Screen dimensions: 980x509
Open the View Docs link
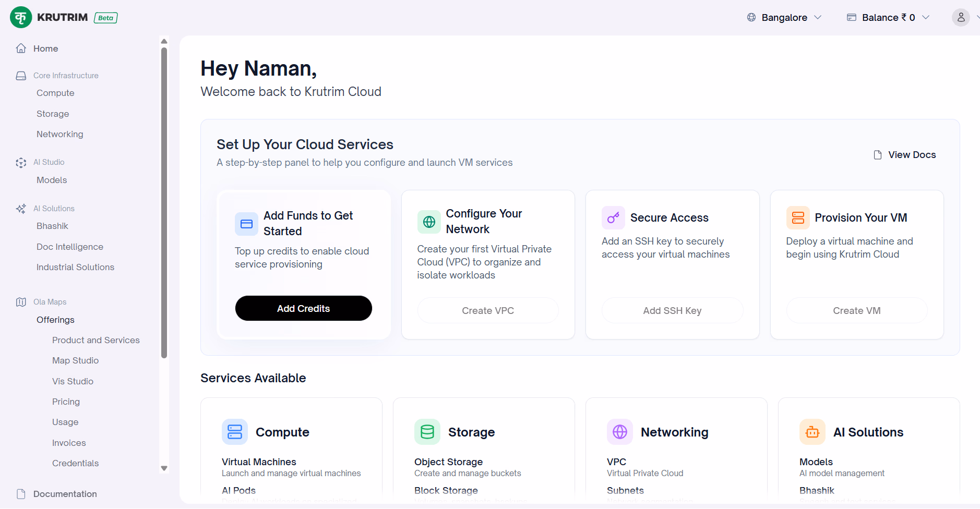904,155
